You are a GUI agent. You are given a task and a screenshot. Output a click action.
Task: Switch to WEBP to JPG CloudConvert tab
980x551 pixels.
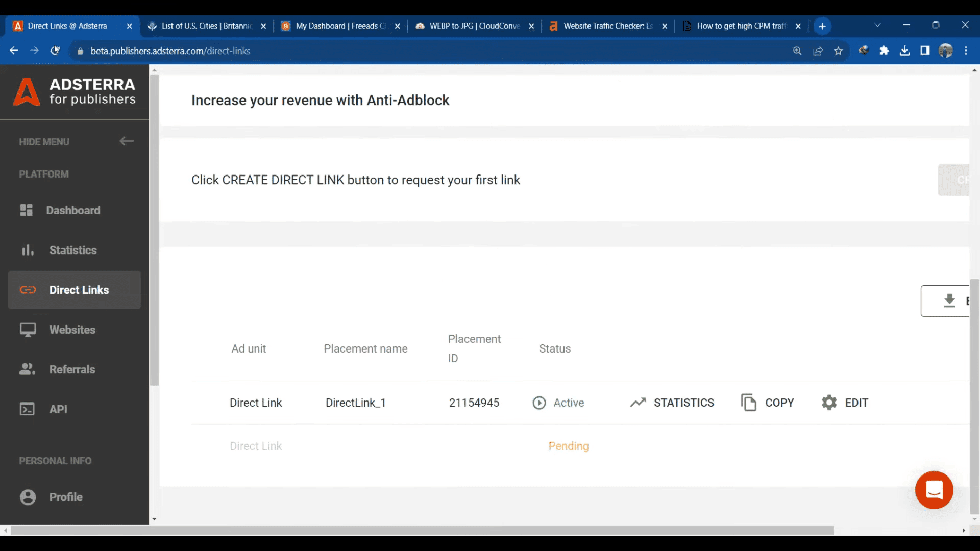[474, 26]
